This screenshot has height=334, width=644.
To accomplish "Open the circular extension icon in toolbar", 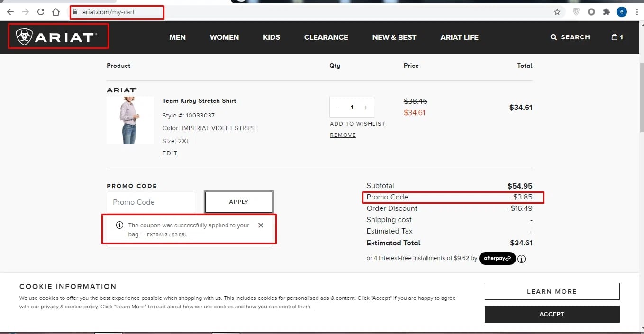I will click(x=591, y=12).
